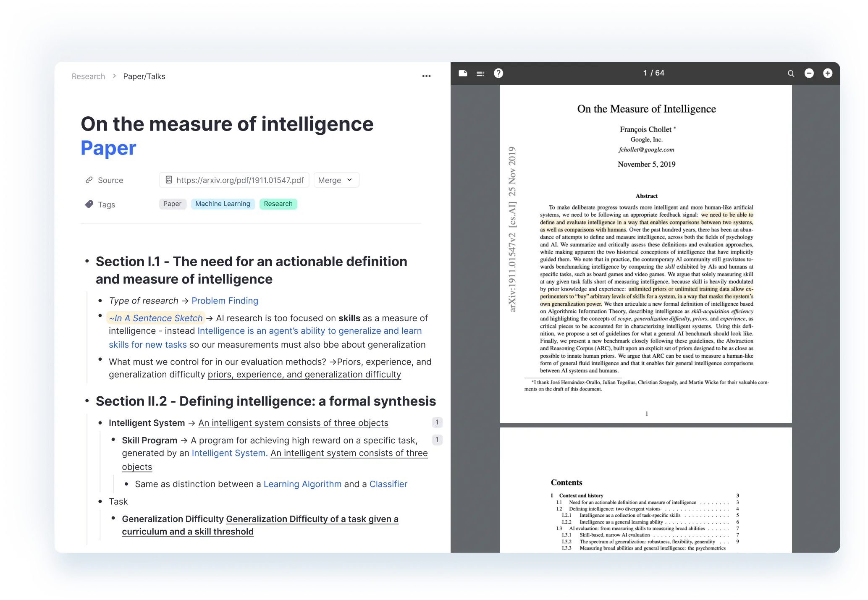Open the Merge dropdown
Viewport: 868px width, 600px height.
coord(336,180)
